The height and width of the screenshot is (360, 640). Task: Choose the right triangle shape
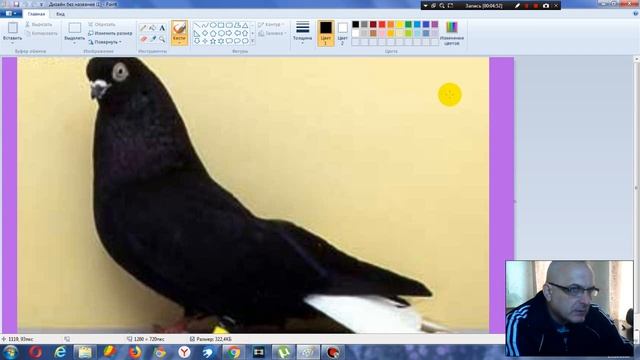(197, 33)
